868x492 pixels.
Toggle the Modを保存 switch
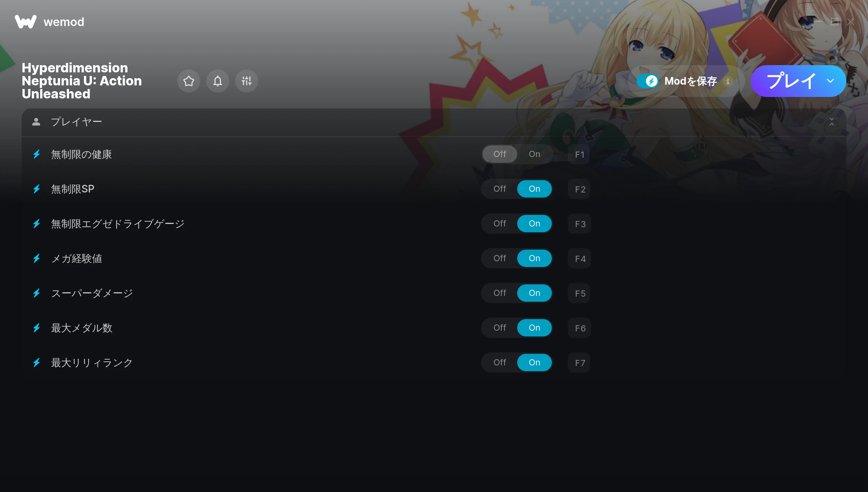point(648,81)
